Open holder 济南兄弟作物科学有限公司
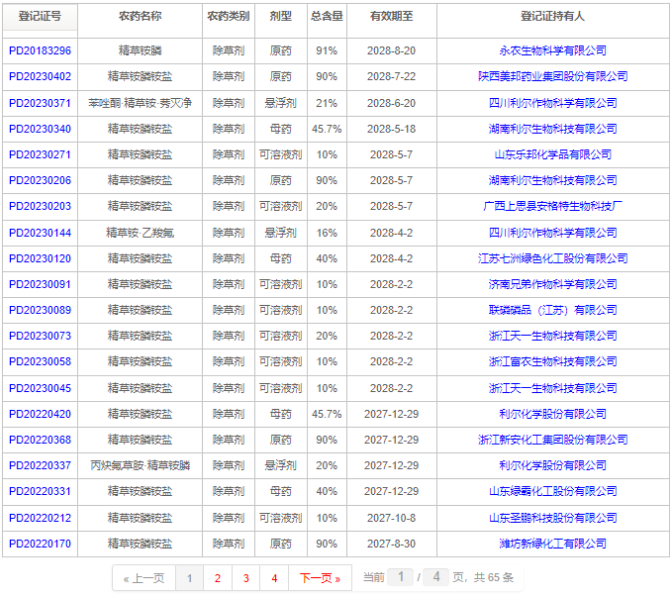 coord(553,284)
